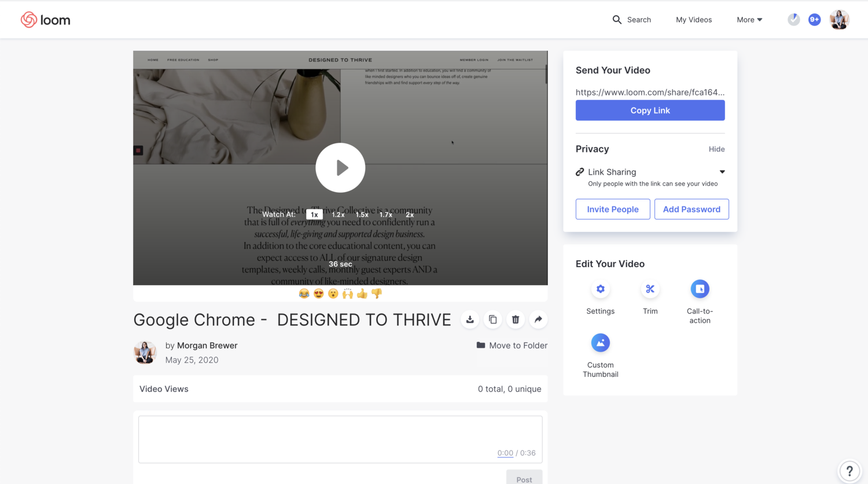
Task: Set playback speed to 1.5x
Action: coord(362,215)
